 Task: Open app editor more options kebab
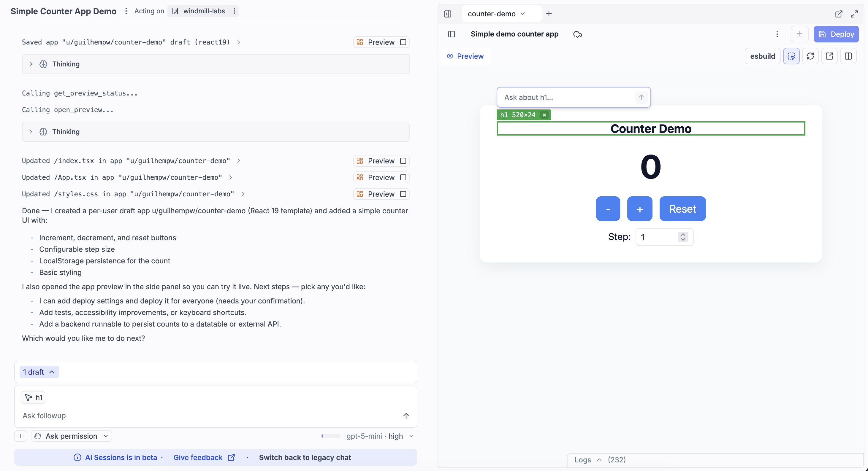(x=777, y=34)
